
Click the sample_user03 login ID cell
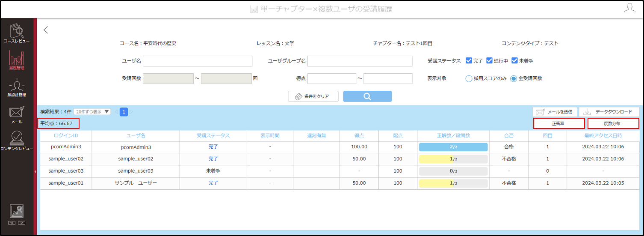click(x=66, y=171)
